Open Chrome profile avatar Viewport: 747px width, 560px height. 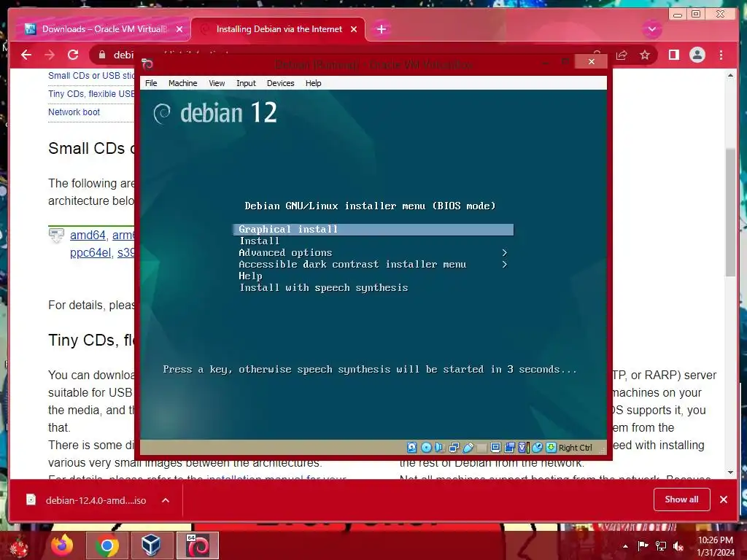(x=697, y=55)
